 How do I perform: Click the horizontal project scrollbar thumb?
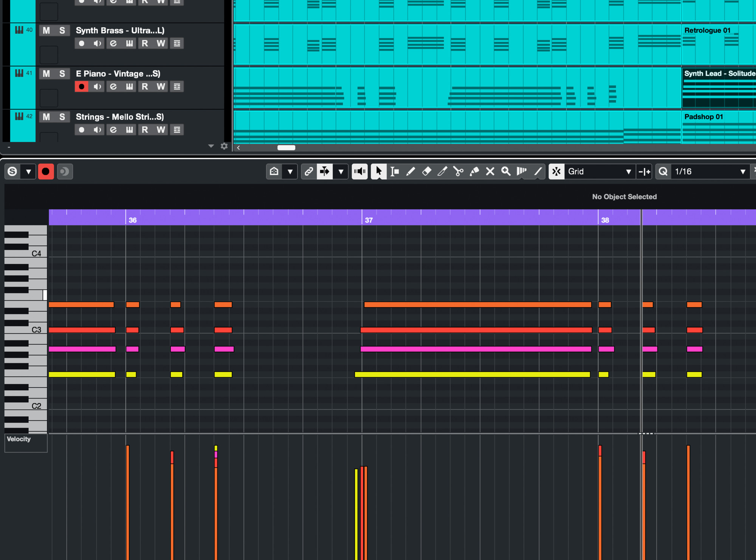point(286,148)
